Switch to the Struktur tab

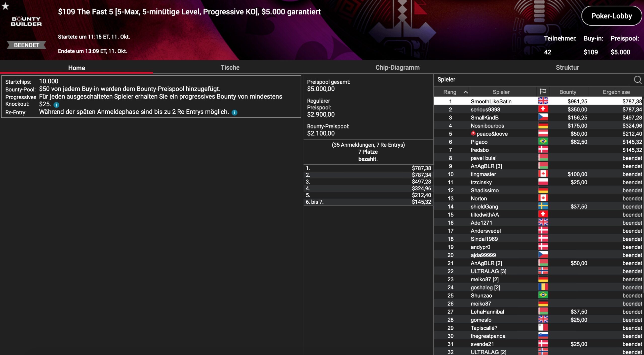point(567,67)
